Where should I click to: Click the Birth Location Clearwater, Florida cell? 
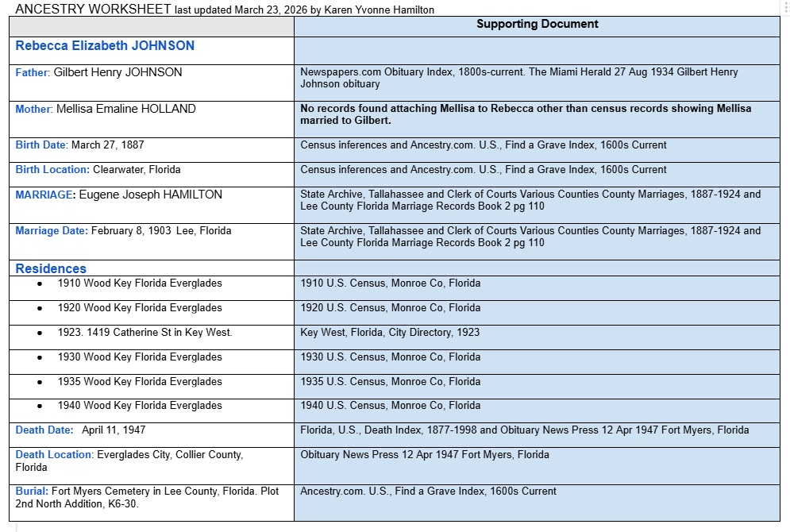98,170
